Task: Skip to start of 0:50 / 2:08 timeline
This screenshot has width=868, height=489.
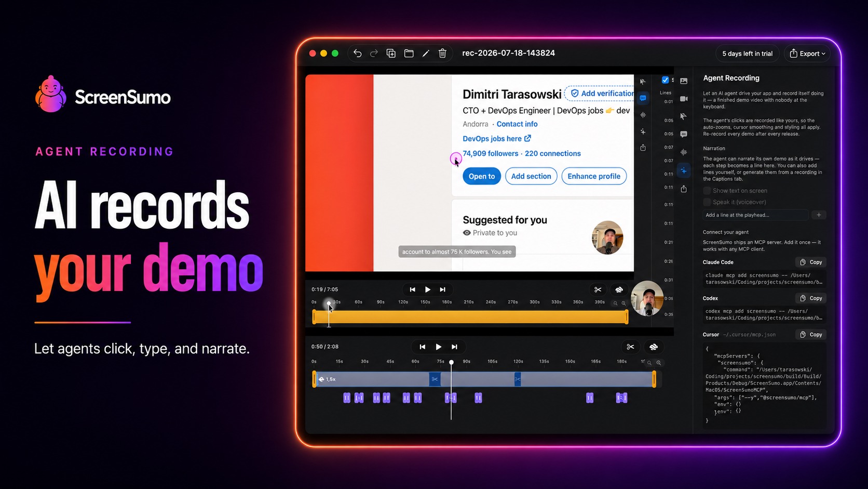Action: click(x=423, y=347)
